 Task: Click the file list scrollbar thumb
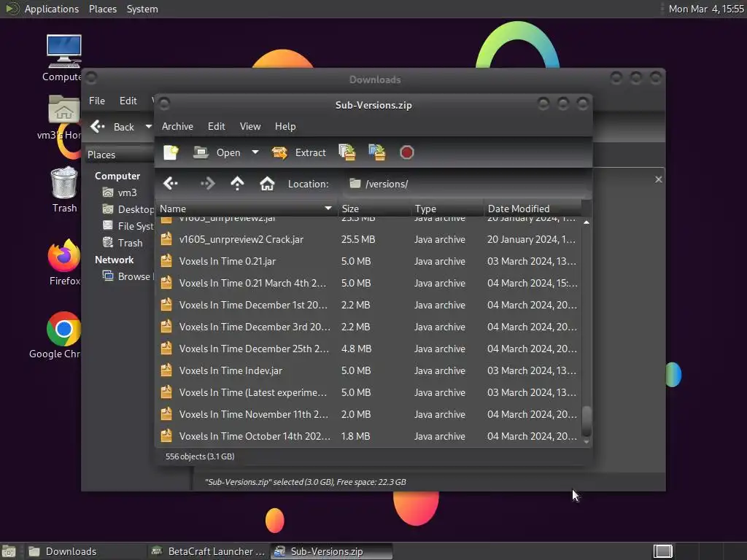pos(587,421)
